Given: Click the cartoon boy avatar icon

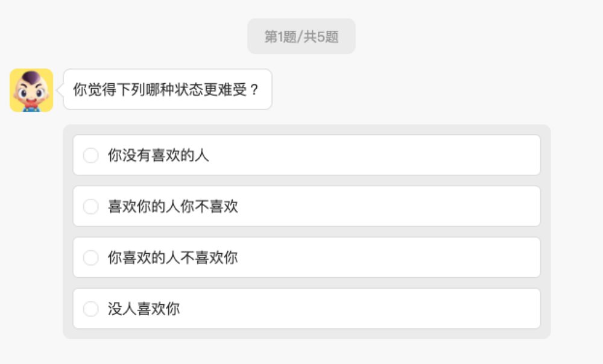Looking at the screenshot, I should point(31,90).
